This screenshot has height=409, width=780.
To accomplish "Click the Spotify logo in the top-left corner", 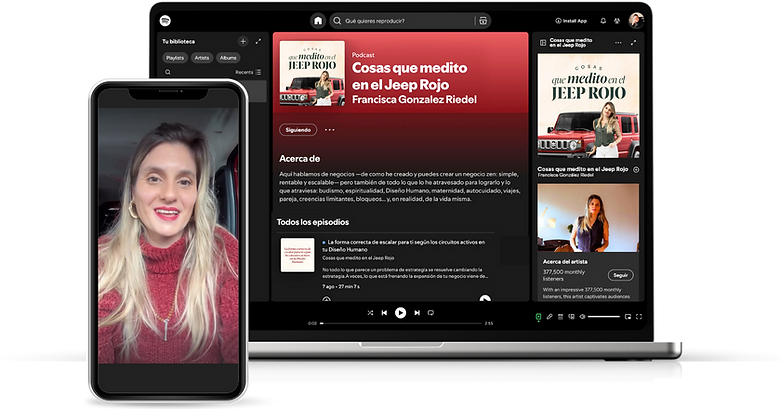I will click(x=166, y=20).
